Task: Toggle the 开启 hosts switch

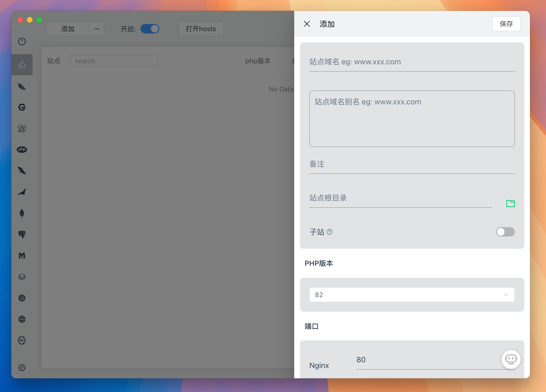Action: click(x=150, y=29)
